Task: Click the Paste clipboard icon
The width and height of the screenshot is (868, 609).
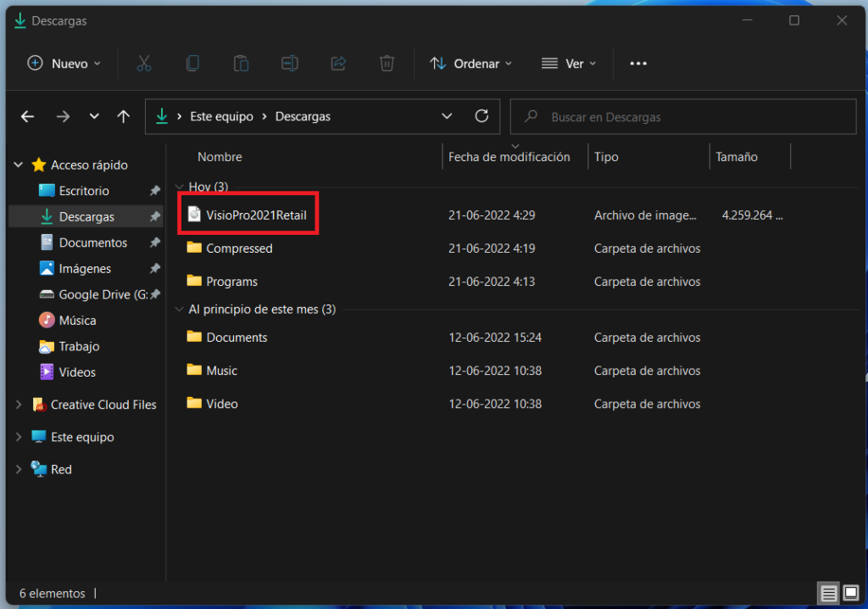Action: pyautogui.click(x=241, y=64)
